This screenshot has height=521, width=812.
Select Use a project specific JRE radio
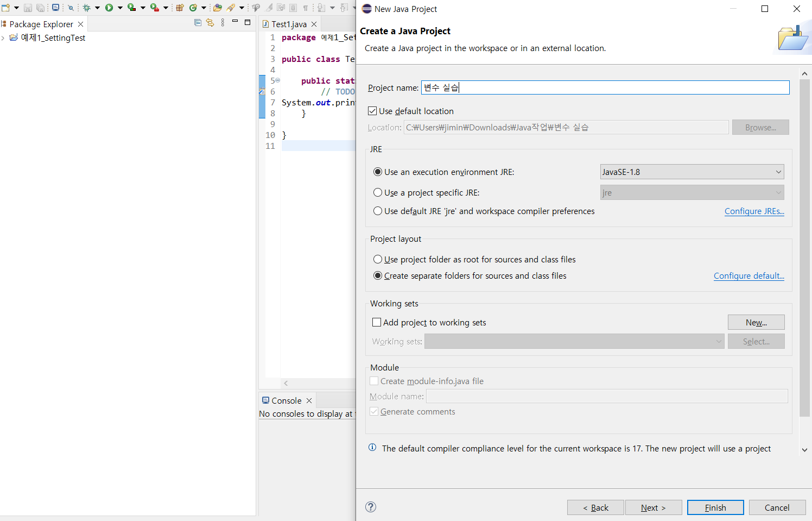(378, 192)
